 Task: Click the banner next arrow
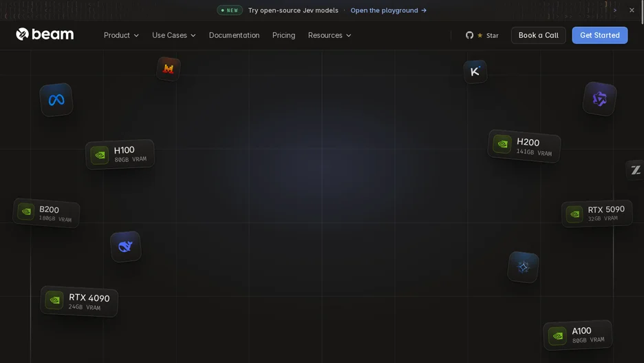(615, 10)
